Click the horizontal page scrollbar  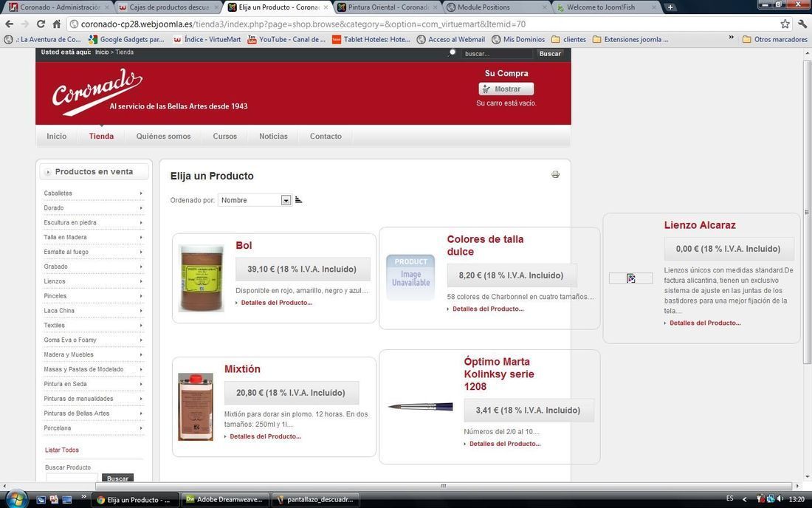(444, 486)
